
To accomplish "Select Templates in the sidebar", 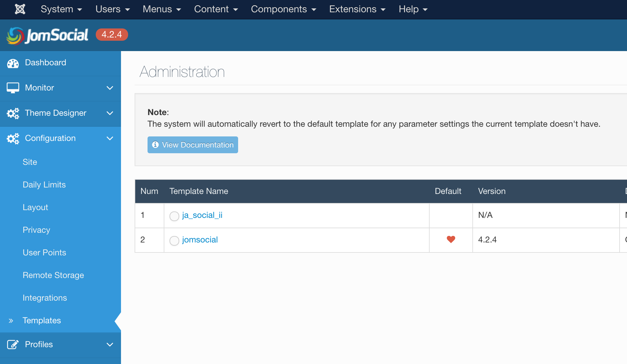I will point(42,320).
